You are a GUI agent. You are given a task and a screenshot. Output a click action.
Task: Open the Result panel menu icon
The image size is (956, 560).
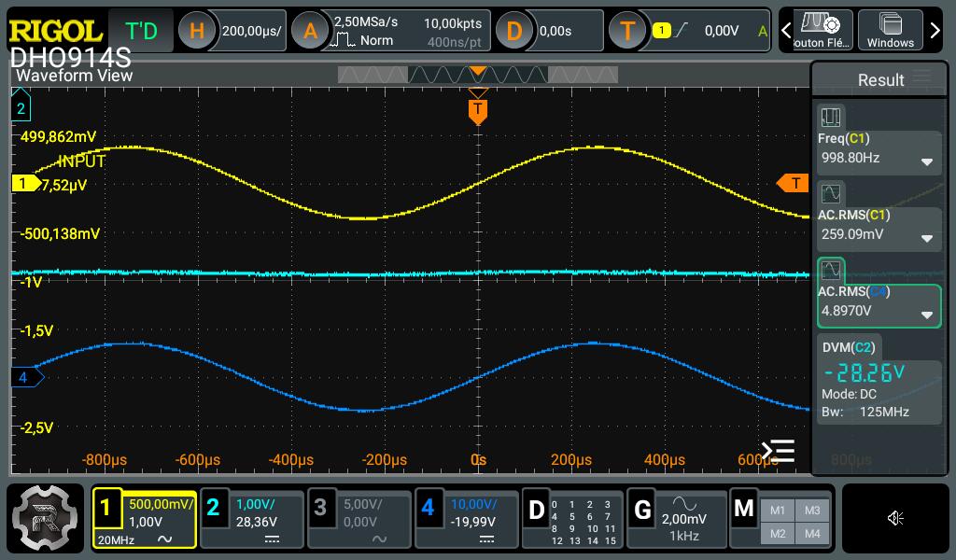[921, 77]
